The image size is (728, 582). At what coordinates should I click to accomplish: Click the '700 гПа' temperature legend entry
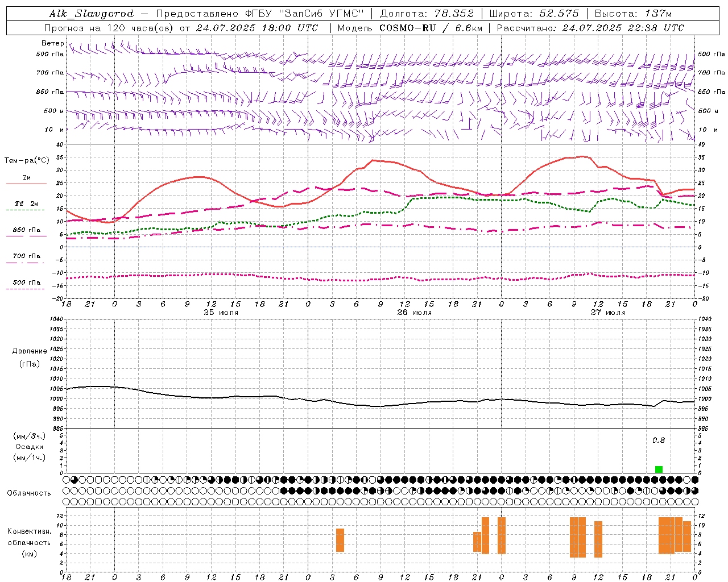(x=26, y=256)
